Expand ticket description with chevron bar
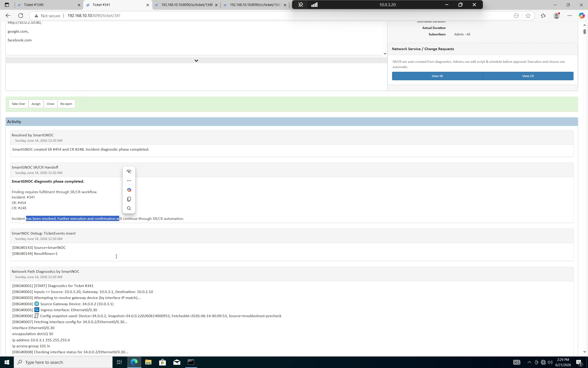The width and height of the screenshot is (588, 368). [x=196, y=60]
